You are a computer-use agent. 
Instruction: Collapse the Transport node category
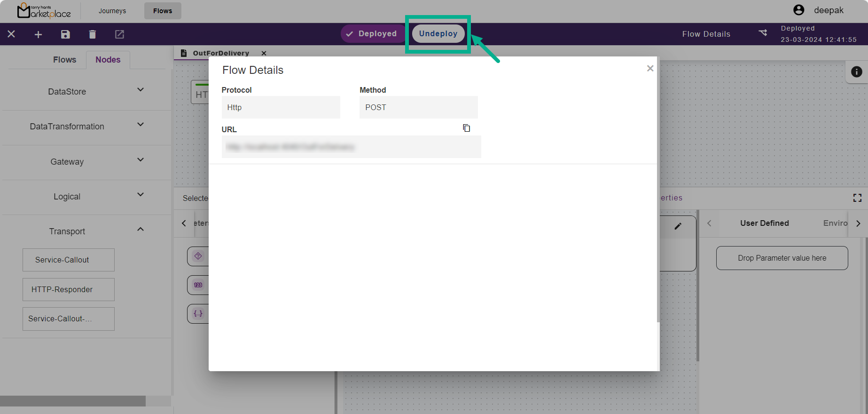pyautogui.click(x=140, y=230)
